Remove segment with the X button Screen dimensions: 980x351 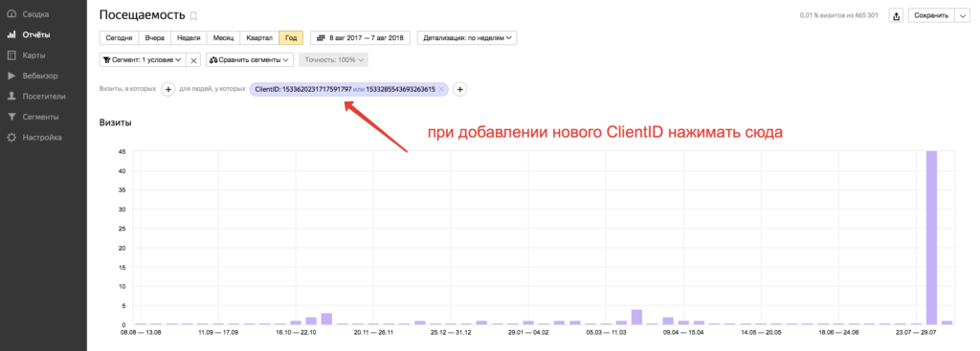pos(193,60)
